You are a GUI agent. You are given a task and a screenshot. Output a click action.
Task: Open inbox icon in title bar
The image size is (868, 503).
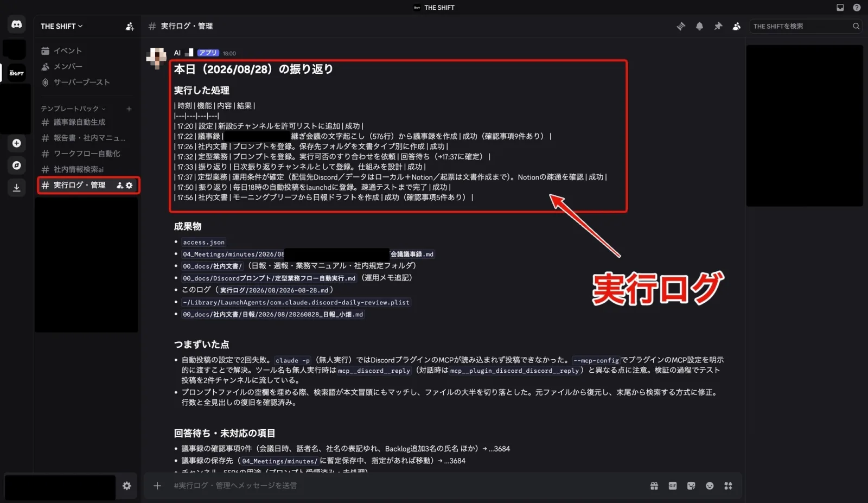click(x=840, y=8)
